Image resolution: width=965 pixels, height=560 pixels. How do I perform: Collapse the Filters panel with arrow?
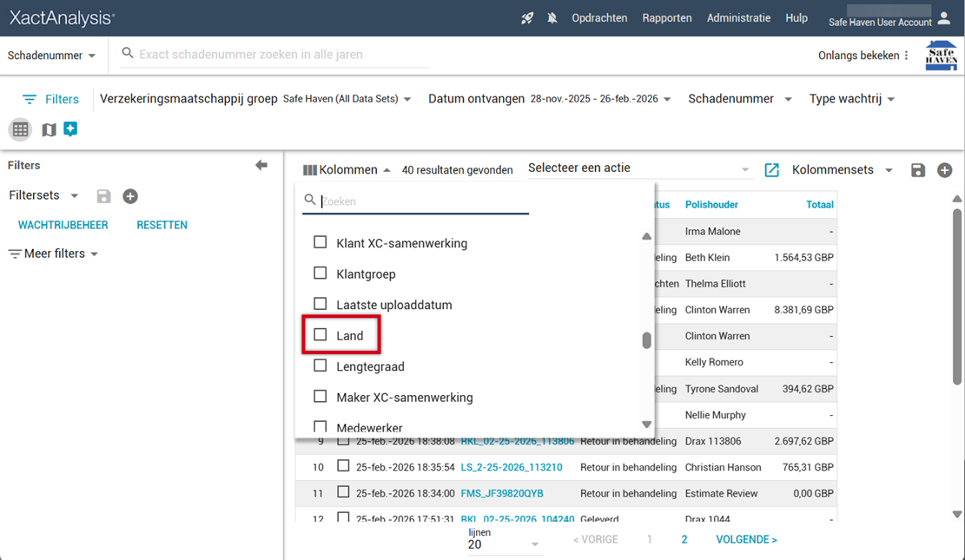(x=261, y=165)
